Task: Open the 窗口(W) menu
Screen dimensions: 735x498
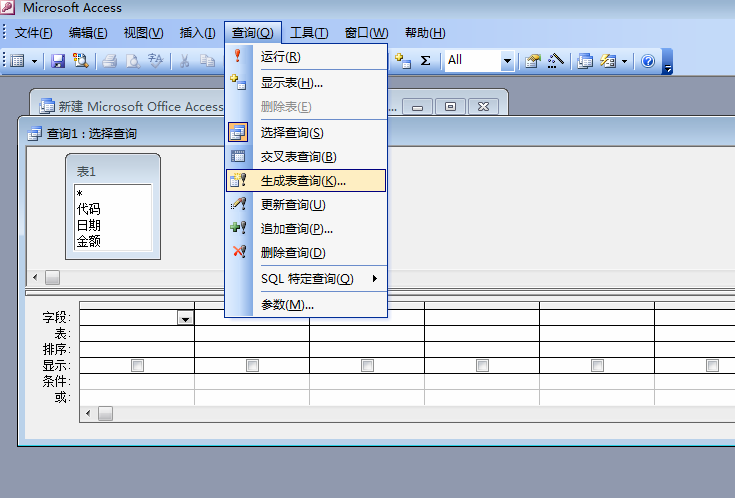Action: pyautogui.click(x=366, y=33)
